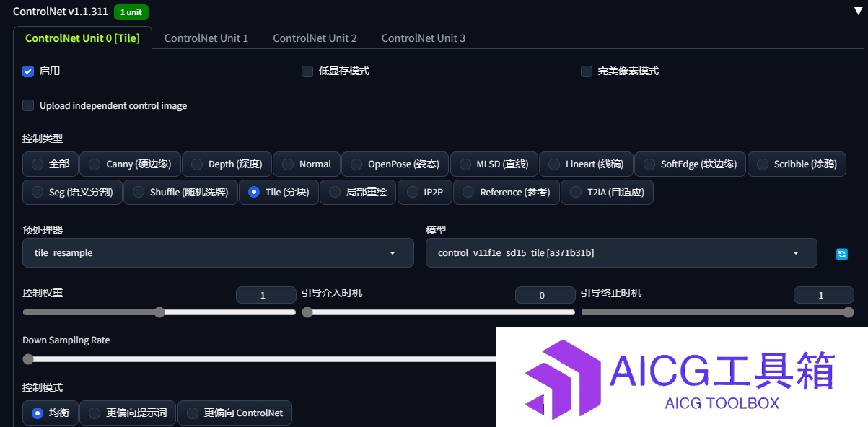Screen dimensions: 868x427
Task: Select Reference (参考) control type
Action: 507,192
